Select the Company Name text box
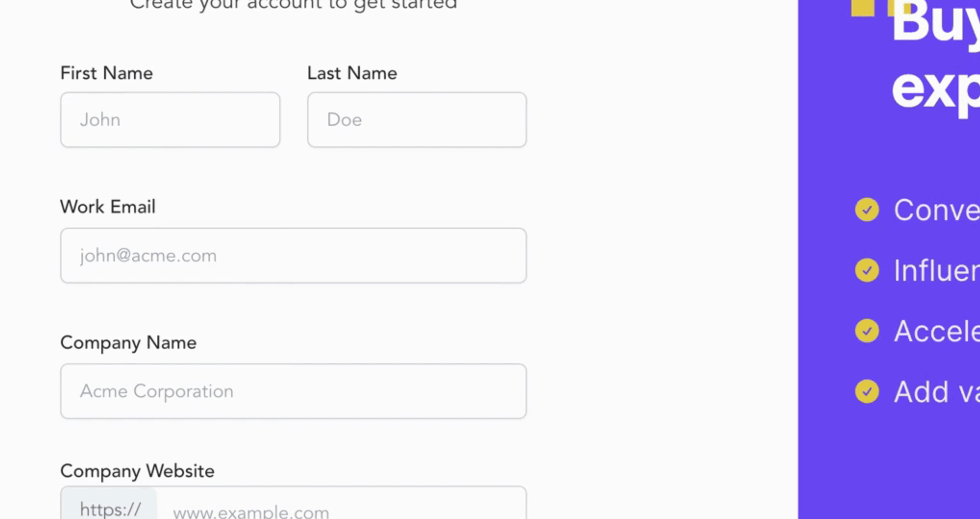The width and height of the screenshot is (980, 519). point(293,391)
